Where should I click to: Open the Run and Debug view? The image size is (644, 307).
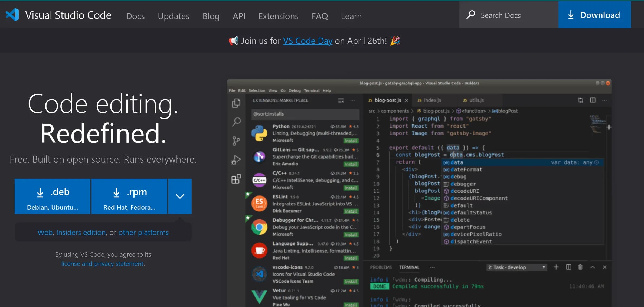pyautogui.click(x=236, y=159)
